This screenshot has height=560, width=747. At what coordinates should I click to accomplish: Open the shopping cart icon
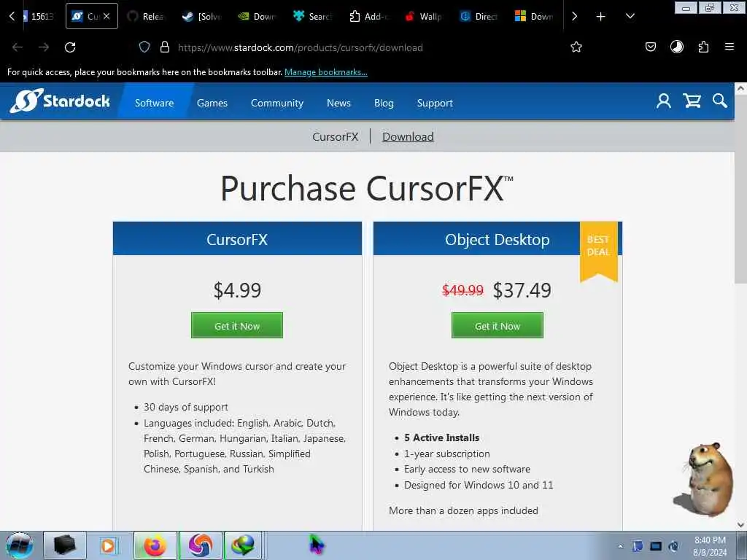[692, 101]
